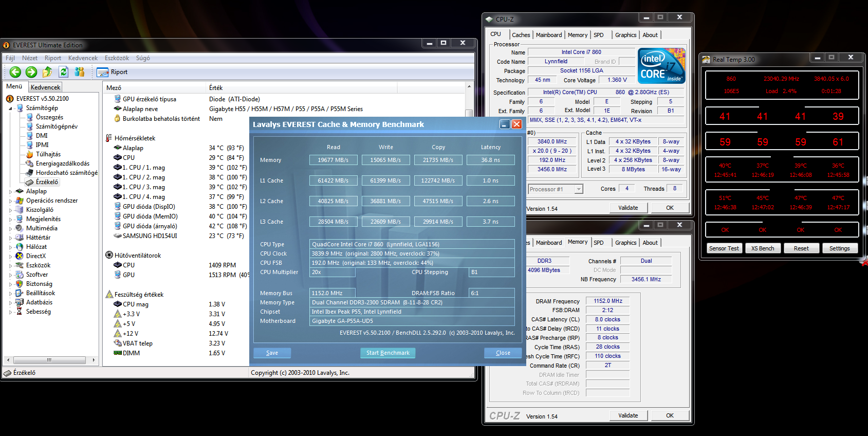Open the Riport toolbar button
The image size is (868, 436).
click(x=113, y=72)
